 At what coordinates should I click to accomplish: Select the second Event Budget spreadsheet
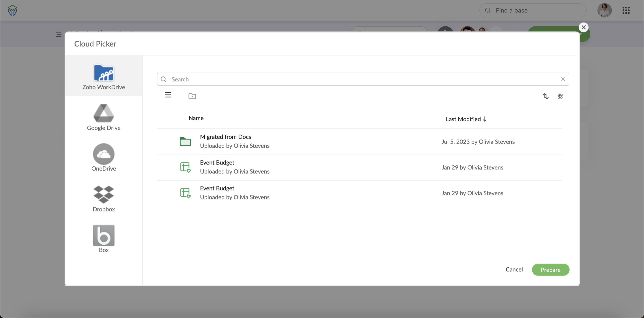pyautogui.click(x=217, y=188)
